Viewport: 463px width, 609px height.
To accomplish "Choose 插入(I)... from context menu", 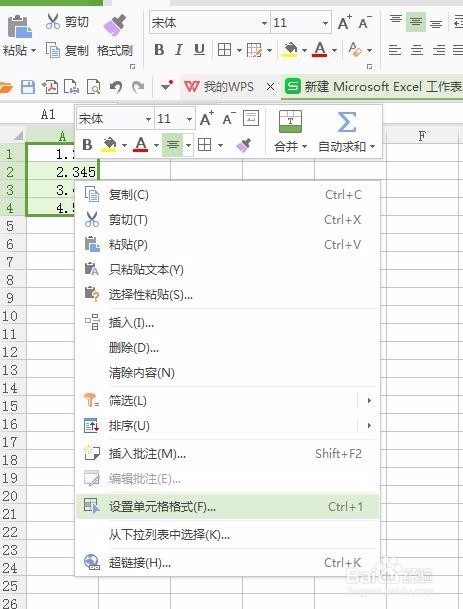I will (x=227, y=322).
